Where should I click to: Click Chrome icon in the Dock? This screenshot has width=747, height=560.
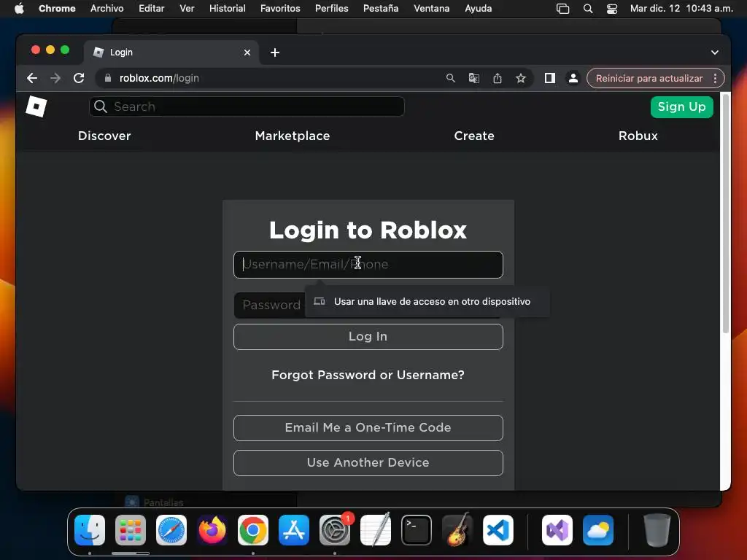click(253, 530)
